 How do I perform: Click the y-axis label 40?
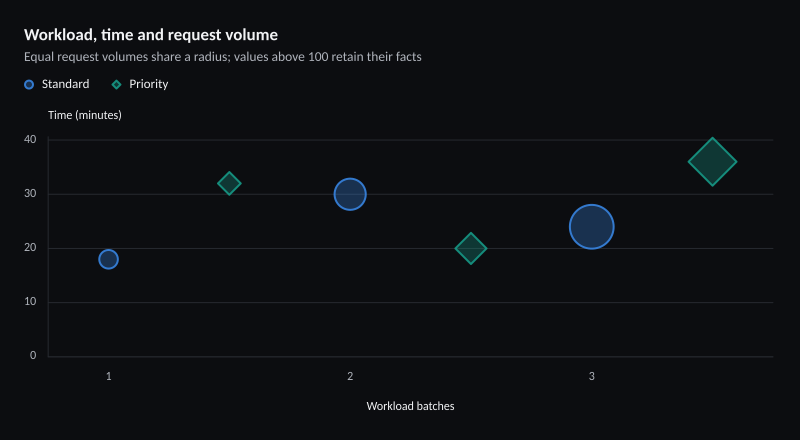pos(31,139)
